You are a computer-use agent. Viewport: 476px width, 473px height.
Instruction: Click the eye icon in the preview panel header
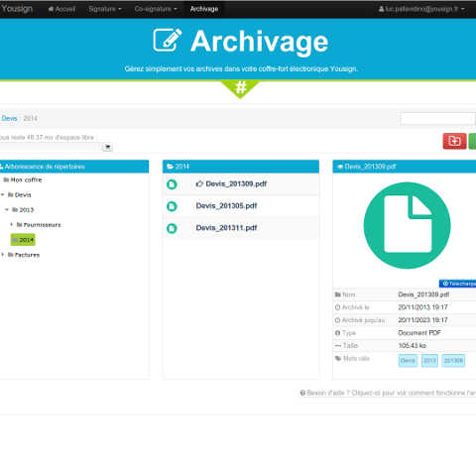point(340,167)
